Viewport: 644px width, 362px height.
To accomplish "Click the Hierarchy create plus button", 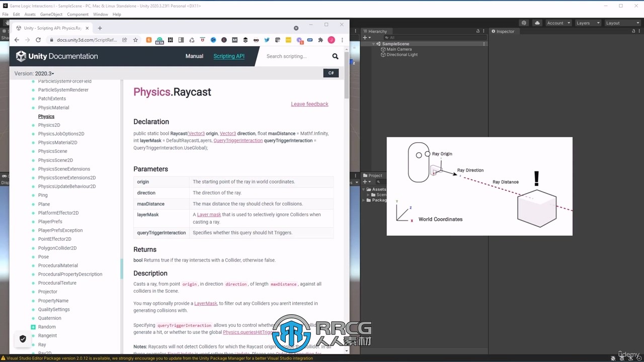I will 367,38.
